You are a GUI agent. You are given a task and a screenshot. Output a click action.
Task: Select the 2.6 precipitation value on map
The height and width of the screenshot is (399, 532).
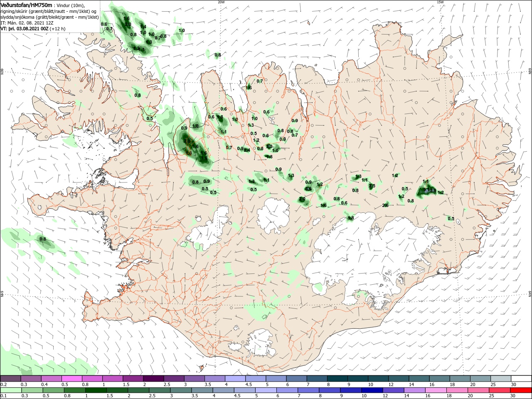click(385, 205)
